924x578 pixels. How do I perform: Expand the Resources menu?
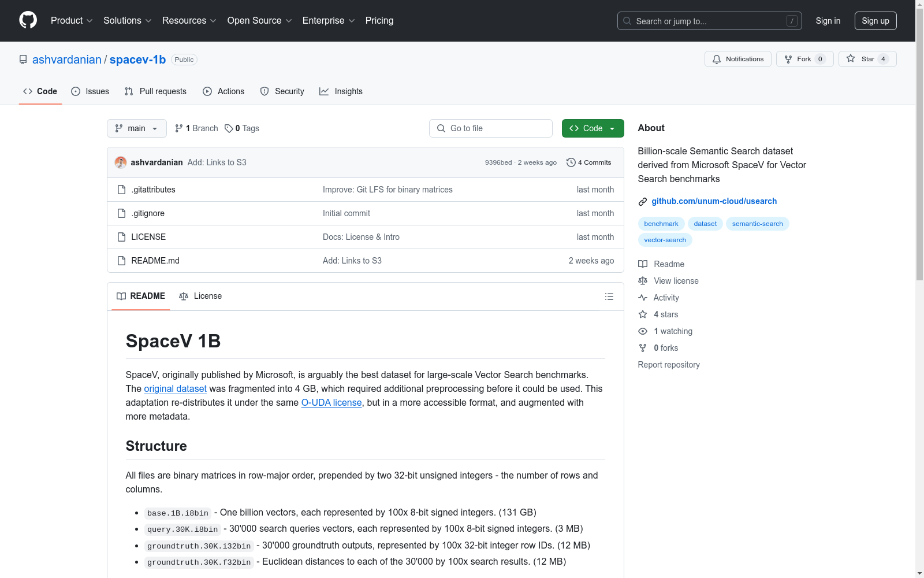click(189, 21)
